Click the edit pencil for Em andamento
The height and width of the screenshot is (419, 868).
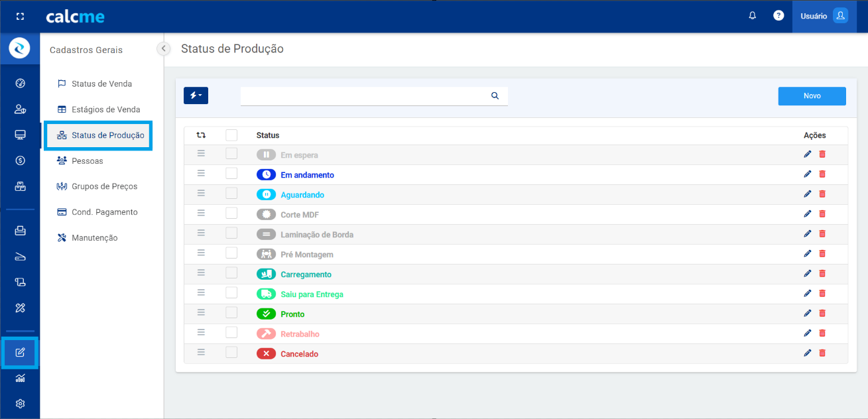point(807,174)
